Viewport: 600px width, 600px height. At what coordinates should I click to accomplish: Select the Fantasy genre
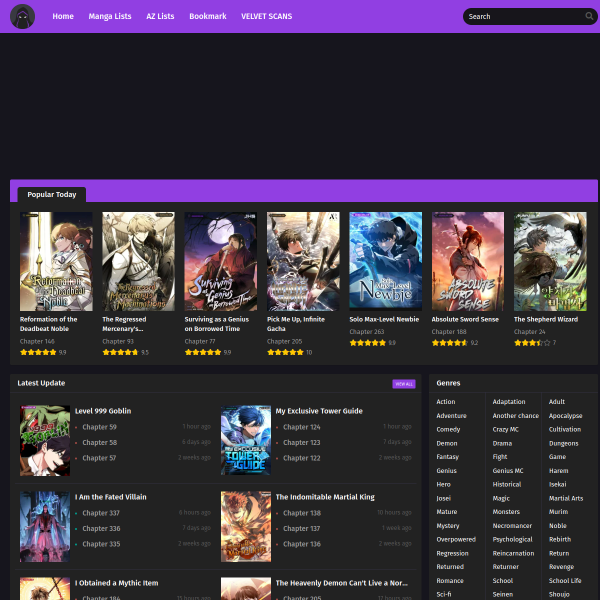(x=447, y=457)
